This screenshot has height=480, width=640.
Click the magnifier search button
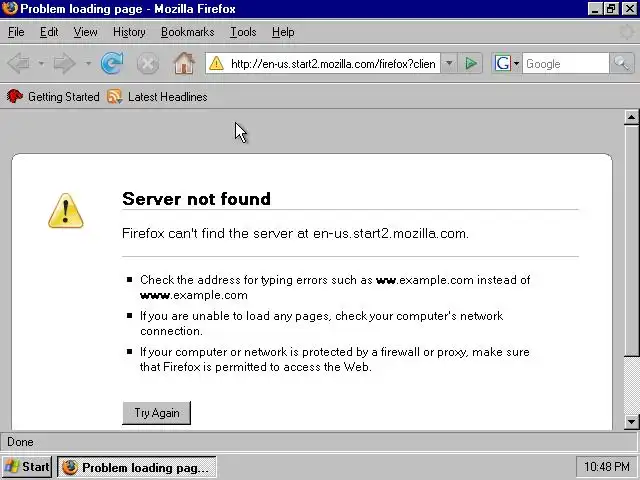tap(622, 63)
